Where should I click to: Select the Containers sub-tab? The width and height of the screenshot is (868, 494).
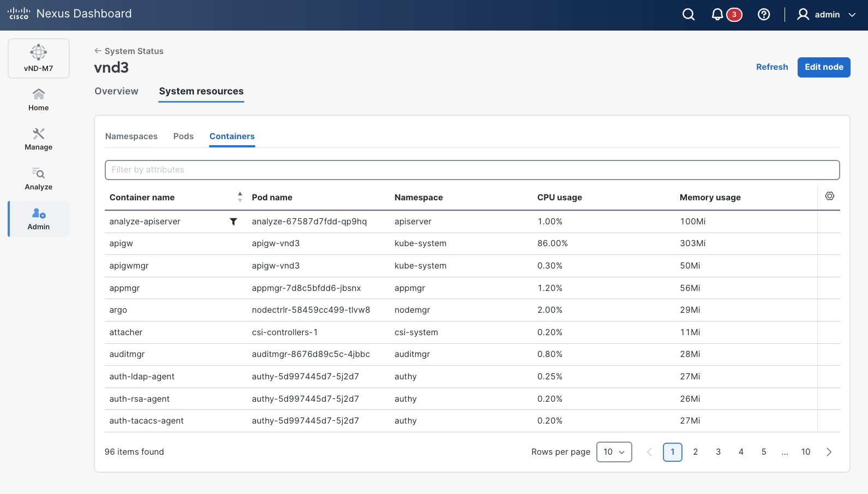[x=232, y=136]
